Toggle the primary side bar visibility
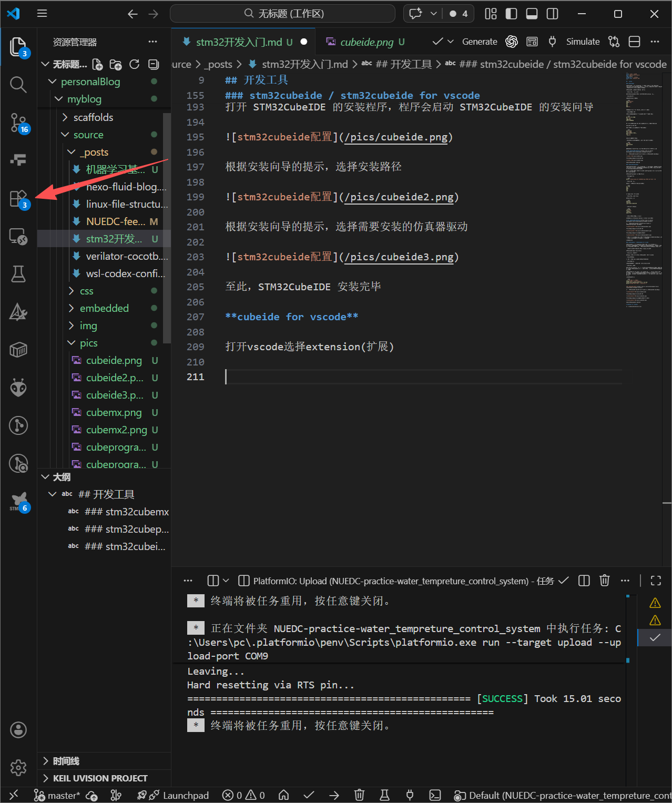Viewport: 672px width, 803px height. 511,14
